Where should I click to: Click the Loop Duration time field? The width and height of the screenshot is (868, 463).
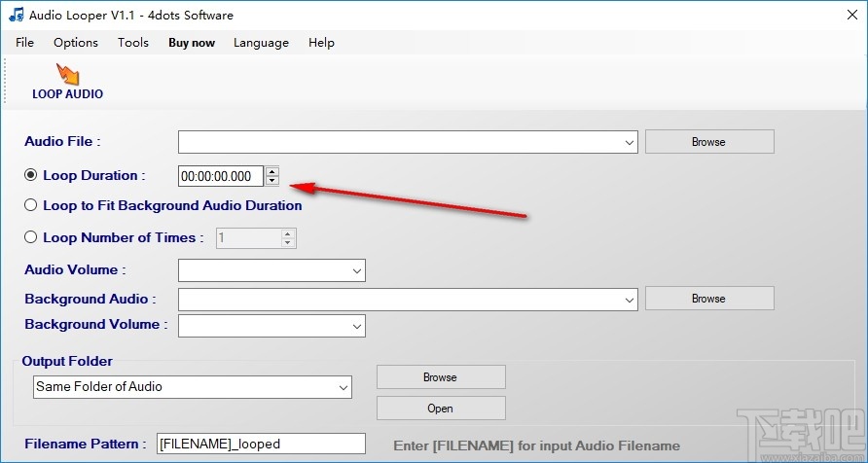click(x=222, y=176)
